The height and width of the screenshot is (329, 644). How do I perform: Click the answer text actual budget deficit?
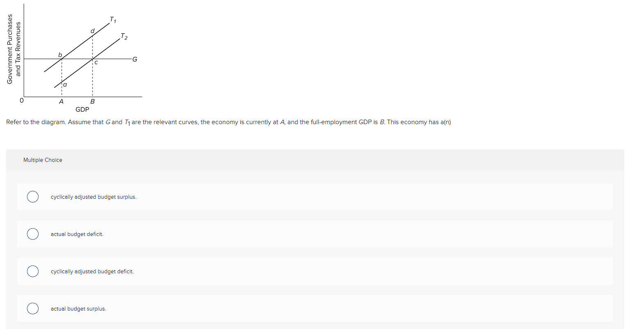tap(77, 234)
